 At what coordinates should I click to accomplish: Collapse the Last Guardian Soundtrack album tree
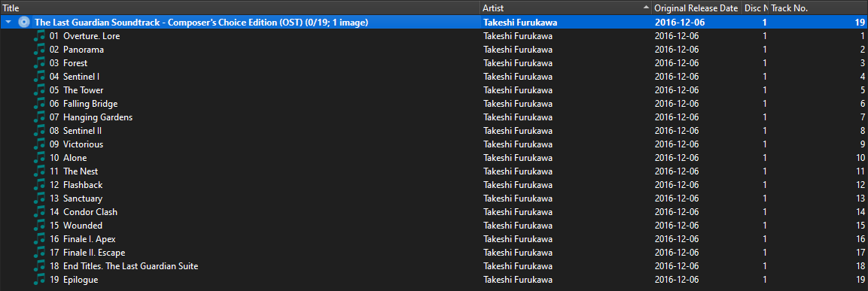[x=8, y=22]
